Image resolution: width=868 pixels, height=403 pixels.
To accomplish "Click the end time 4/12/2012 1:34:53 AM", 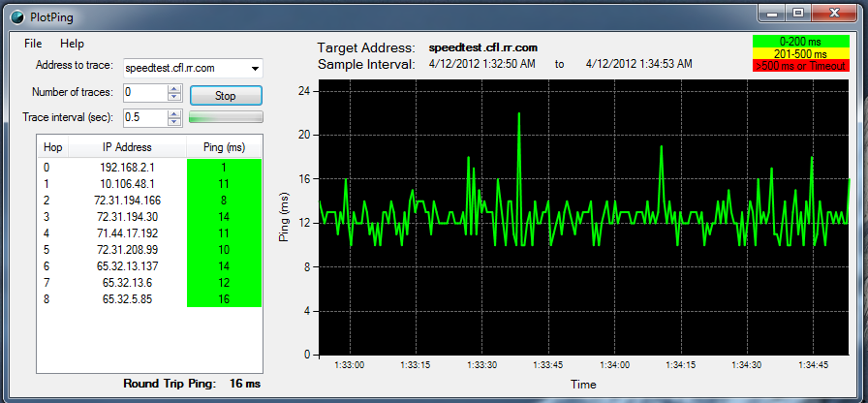I will 638,64.
